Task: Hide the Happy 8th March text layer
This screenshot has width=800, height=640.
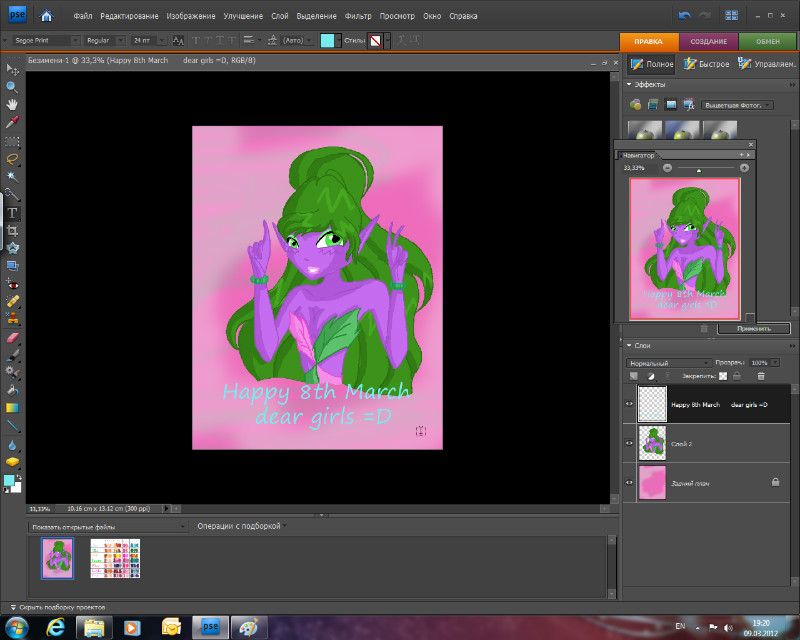Action: coord(630,404)
